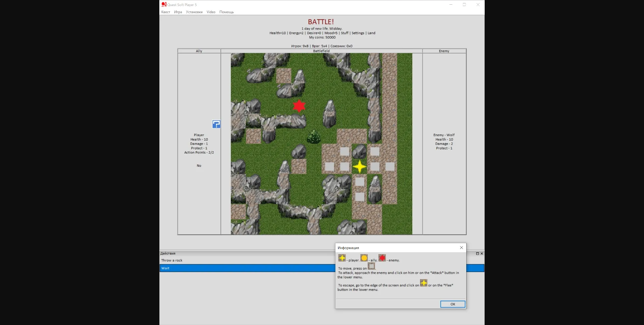Select the 'Throw a rock' action
The image size is (644, 325).
[172, 260]
